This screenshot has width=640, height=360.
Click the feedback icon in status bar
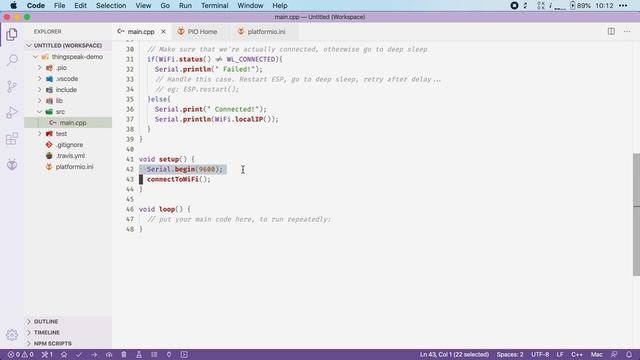coord(614,355)
